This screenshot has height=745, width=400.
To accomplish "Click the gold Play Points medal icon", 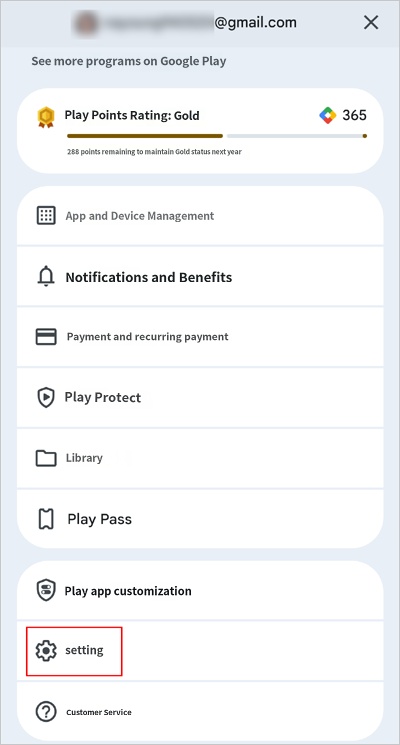I will tap(46, 117).
